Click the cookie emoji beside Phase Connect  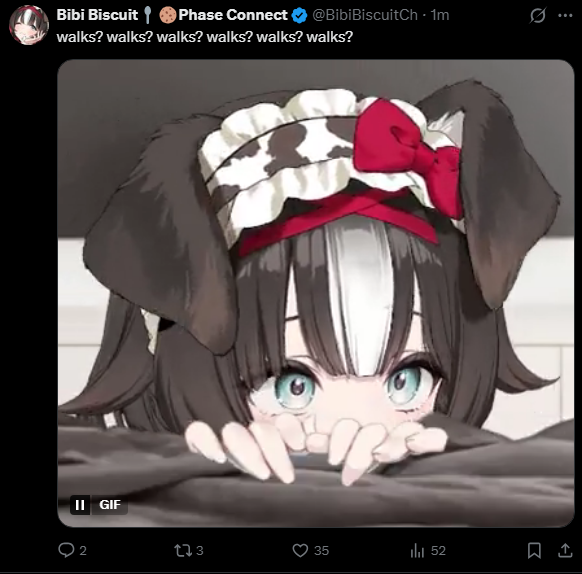168,15
